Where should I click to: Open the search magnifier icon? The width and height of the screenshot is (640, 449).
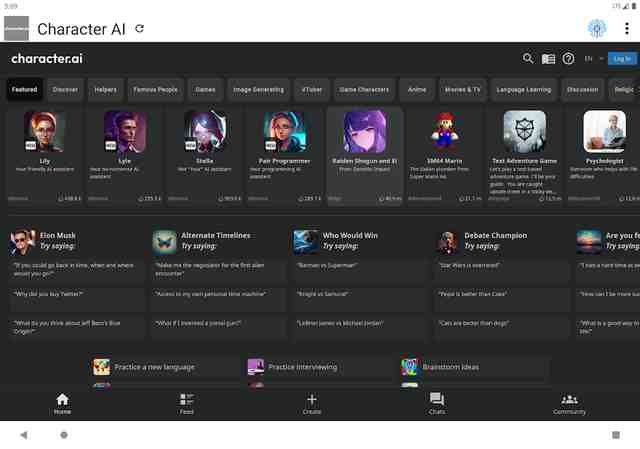528,58
